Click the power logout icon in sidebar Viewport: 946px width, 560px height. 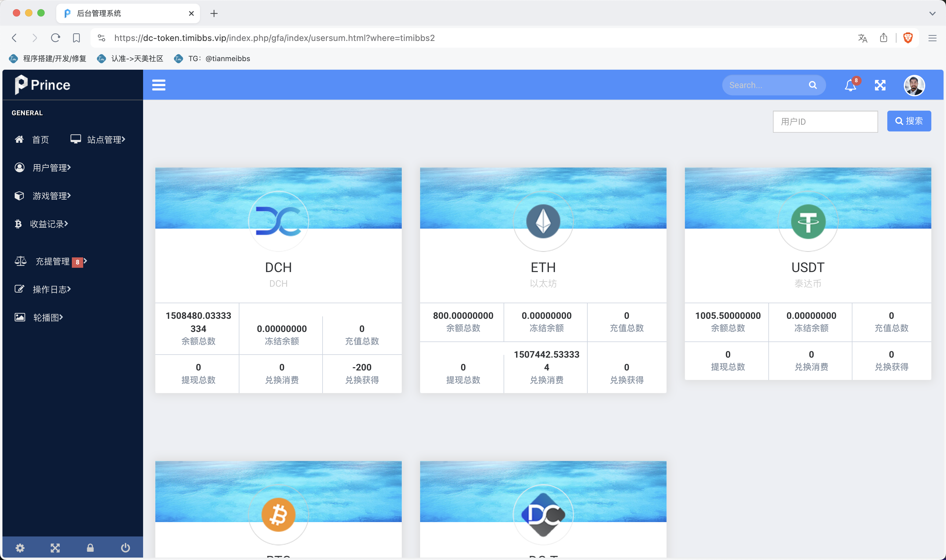(125, 547)
